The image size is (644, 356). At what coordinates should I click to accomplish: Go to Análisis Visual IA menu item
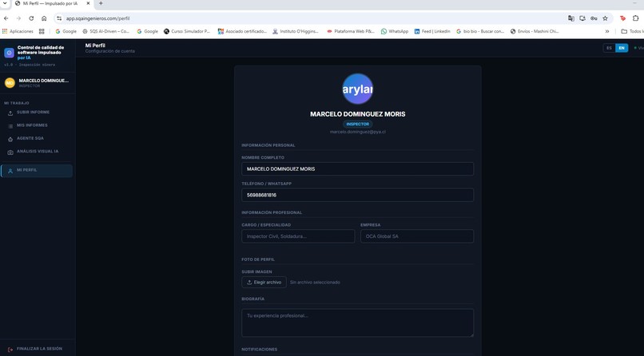[x=37, y=152]
